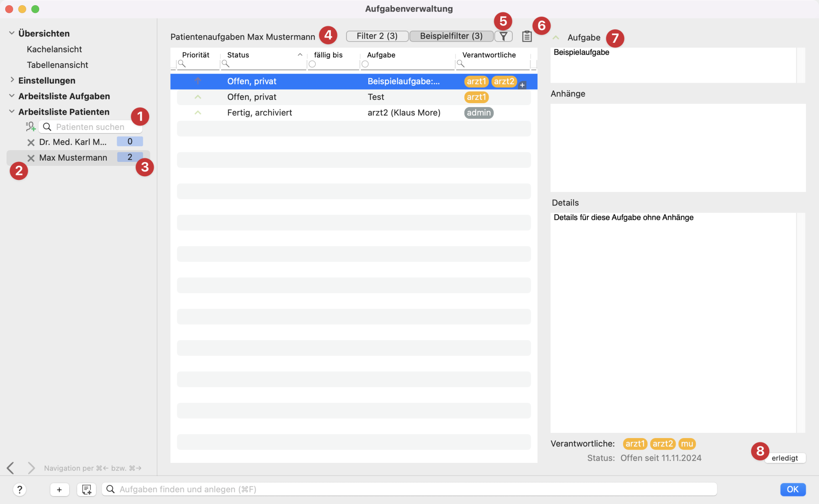Click the search icon in the Verantwortliche filter
The image size is (819, 504).
pos(461,64)
